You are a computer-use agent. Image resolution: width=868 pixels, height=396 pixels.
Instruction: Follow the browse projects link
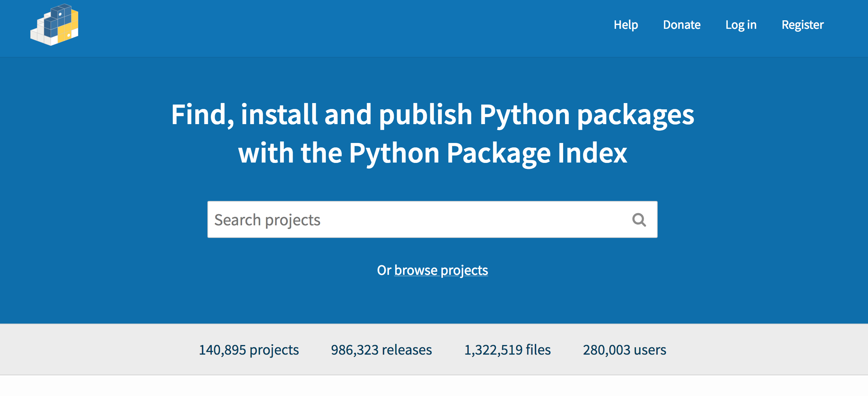[x=441, y=270]
